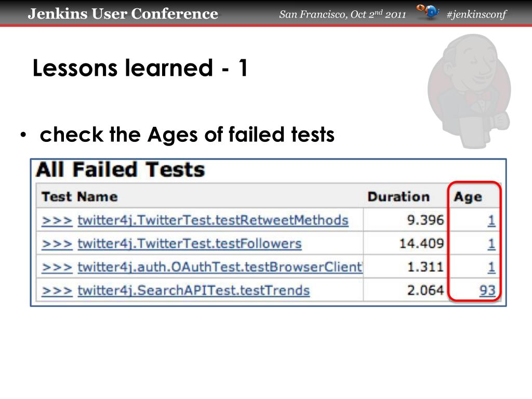The height and width of the screenshot is (399, 532).
Task: Expand the >>> arrows beside testRetweetMethods
Action: point(57,221)
